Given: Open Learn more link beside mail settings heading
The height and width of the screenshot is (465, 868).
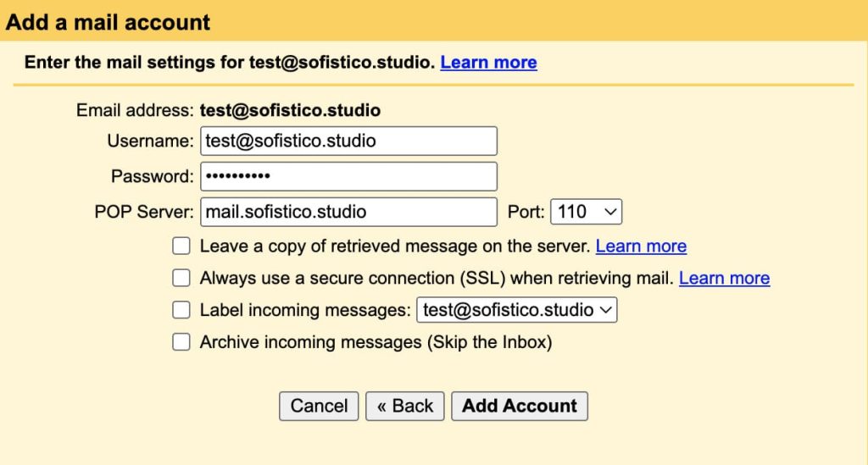Looking at the screenshot, I should 488,63.
